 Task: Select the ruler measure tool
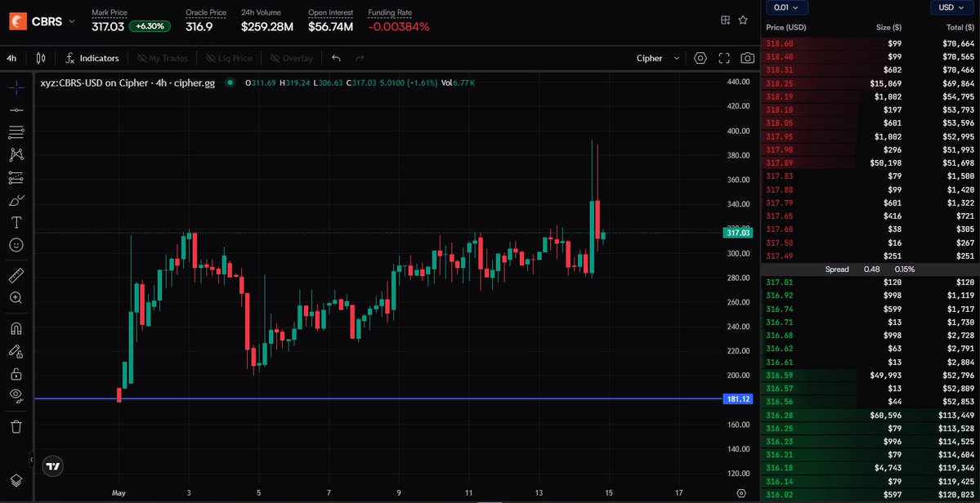tap(16, 274)
